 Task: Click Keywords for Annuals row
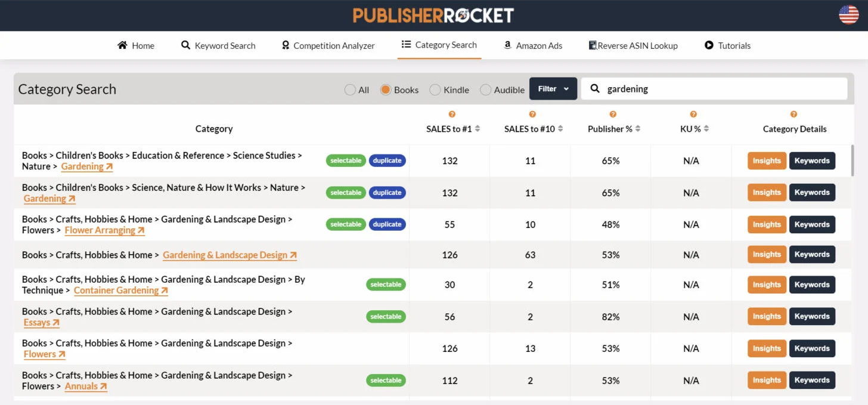click(812, 381)
